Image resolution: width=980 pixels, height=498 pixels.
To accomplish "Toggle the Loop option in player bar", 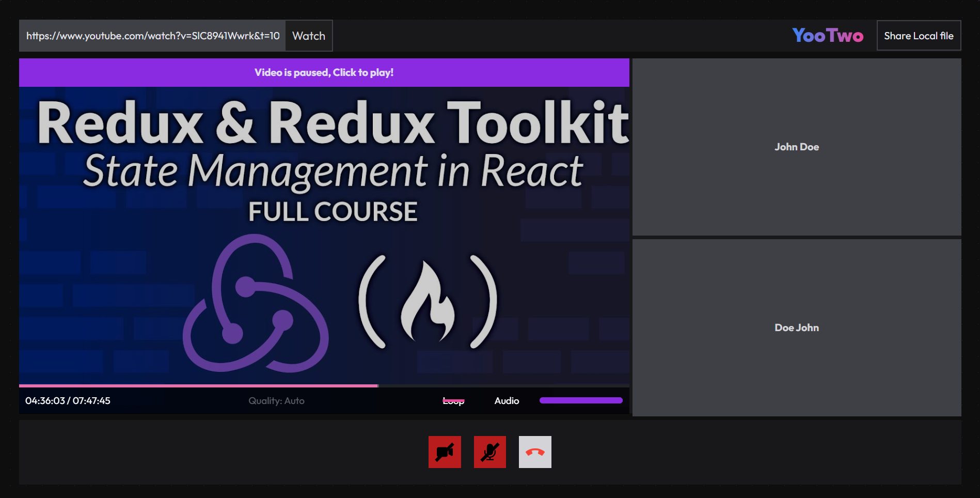I will (453, 401).
